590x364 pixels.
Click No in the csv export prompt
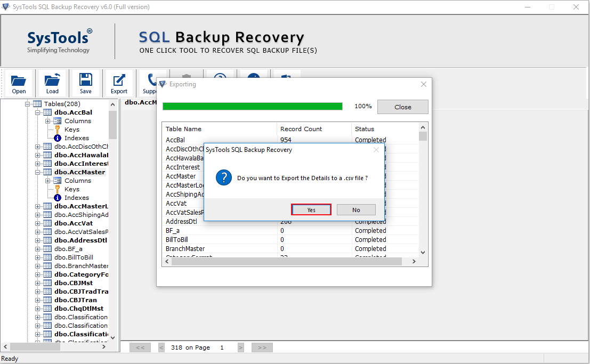pyautogui.click(x=356, y=209)
